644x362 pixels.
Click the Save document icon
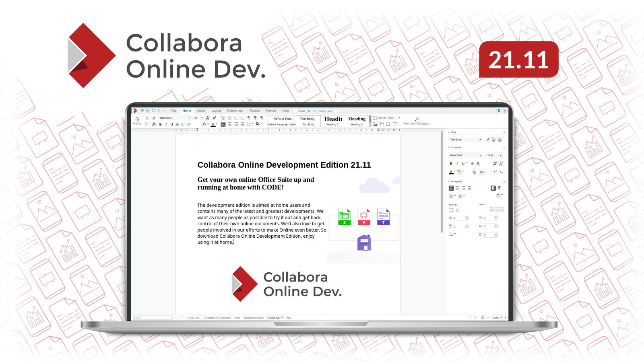(x=148, y=111)
